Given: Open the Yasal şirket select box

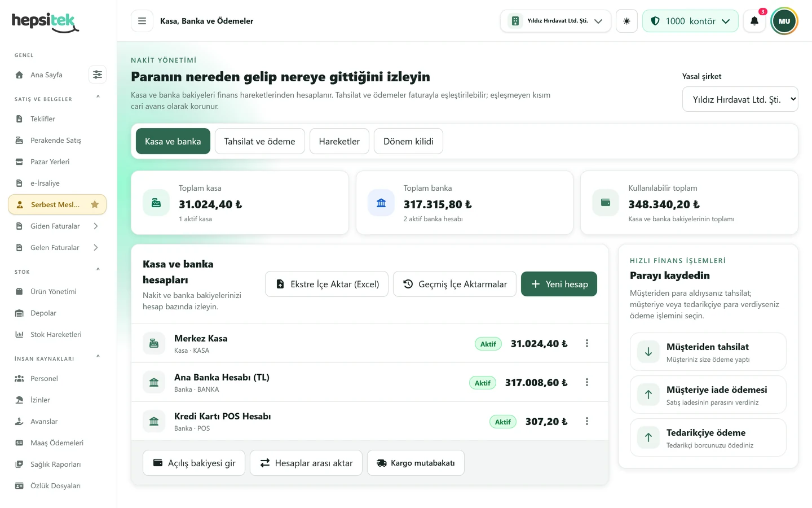Looking at the screenshot, I should 740,99.
